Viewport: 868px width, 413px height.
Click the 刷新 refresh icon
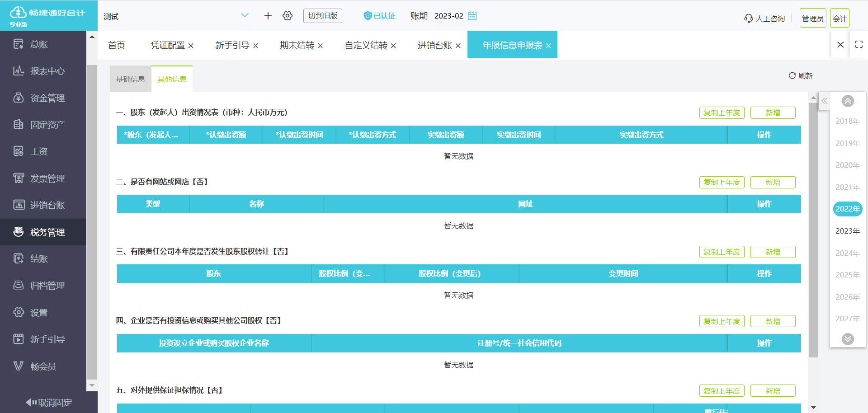click(x=792, y=75)
